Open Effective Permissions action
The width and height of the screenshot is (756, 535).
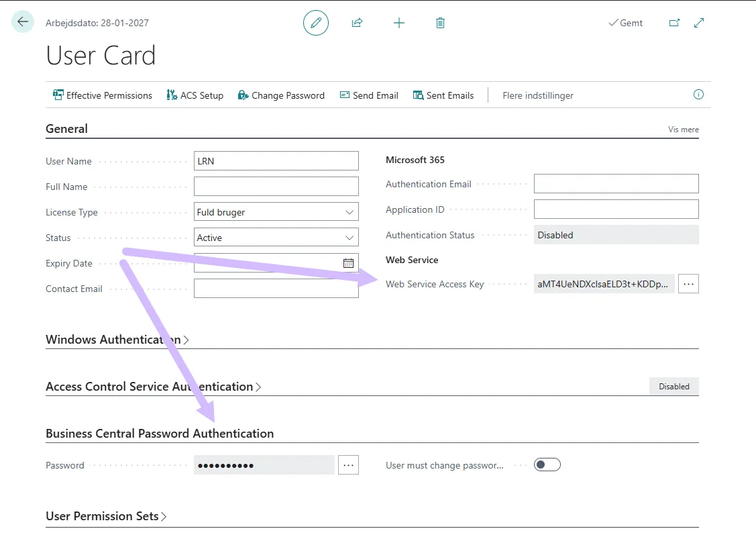(103, 95)
